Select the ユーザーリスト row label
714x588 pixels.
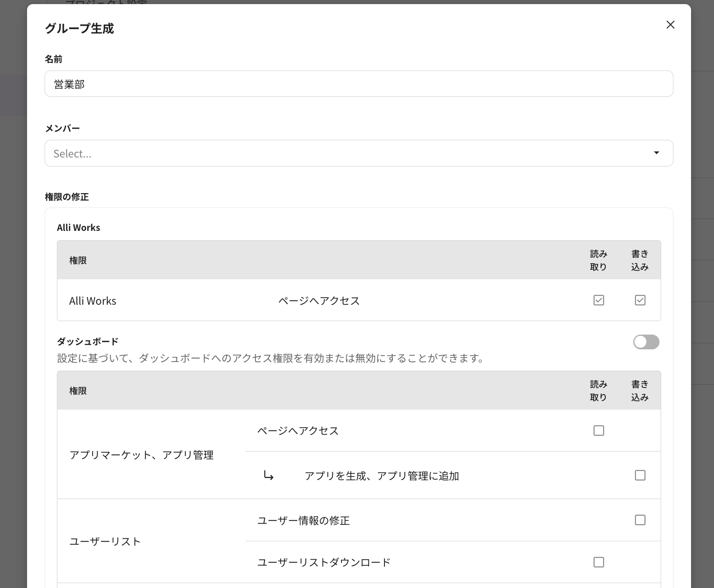[105, 541]
